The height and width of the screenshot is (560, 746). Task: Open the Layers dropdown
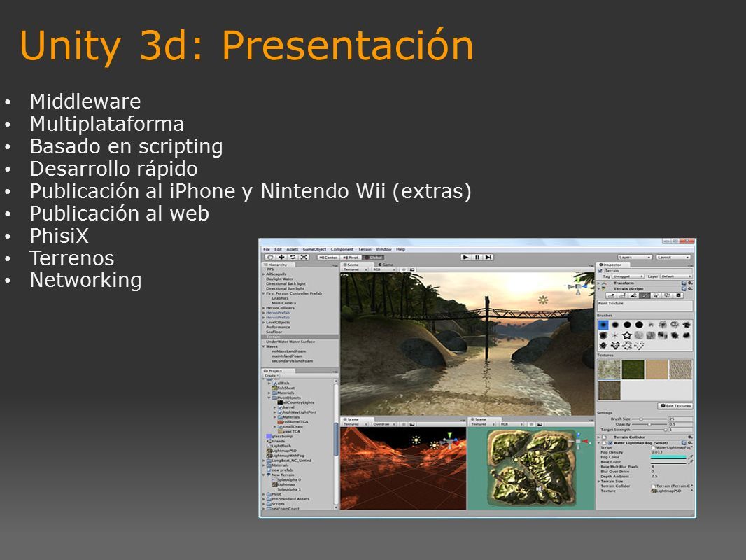click(x=635, y=258)
